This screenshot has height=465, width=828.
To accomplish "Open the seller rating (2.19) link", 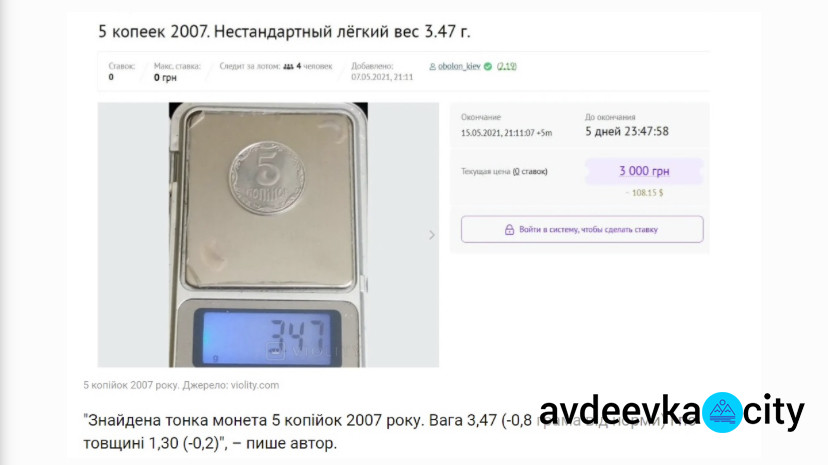I will coord(506,66).
